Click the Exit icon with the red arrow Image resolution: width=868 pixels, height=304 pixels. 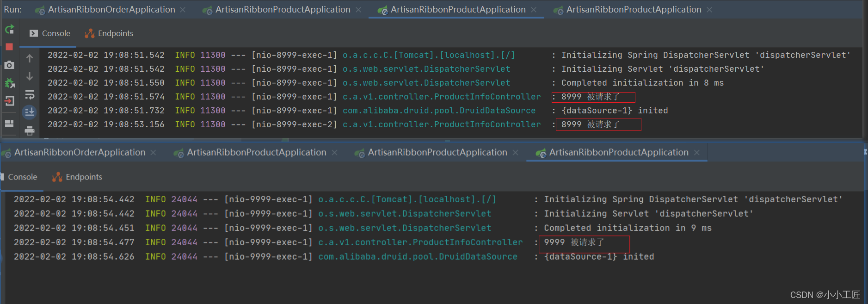[x=9, y=101]
